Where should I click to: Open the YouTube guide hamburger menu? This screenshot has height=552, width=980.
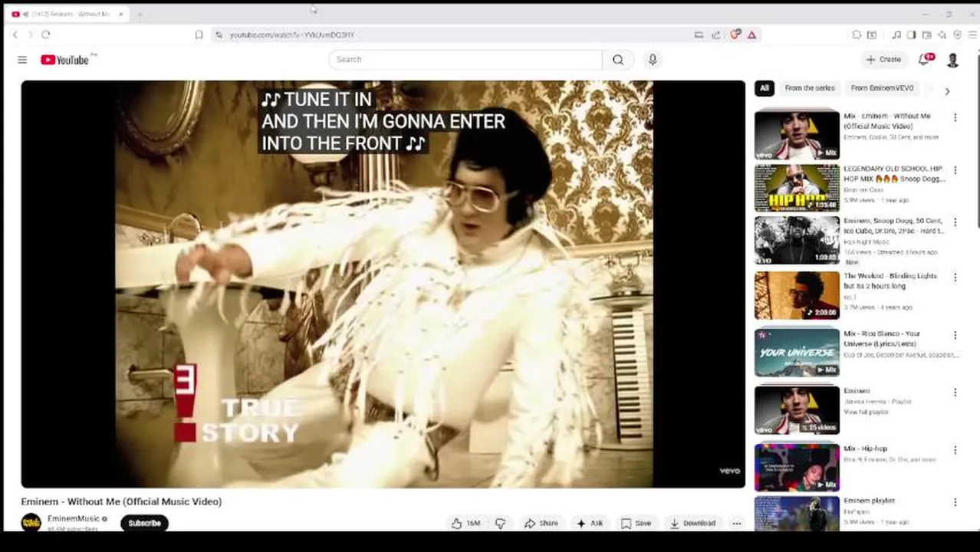22,60
